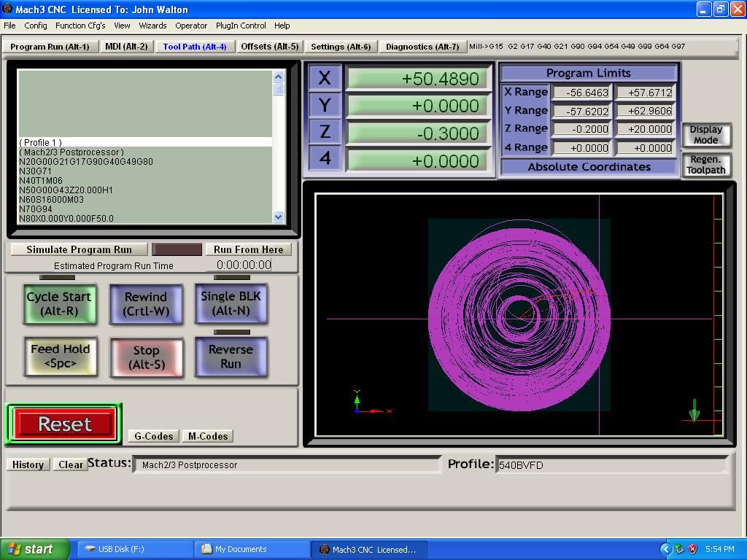
Task: Click Mach3 CNC taskbar button
Action: pyautogui.click(x=370, y=550)
